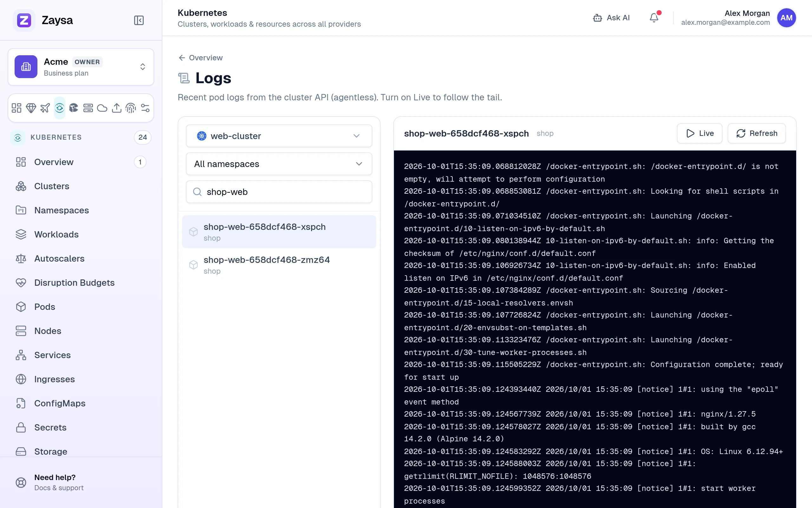812x508 pixels.
Task: Open the AM user avatar
Action: (786, 17)
